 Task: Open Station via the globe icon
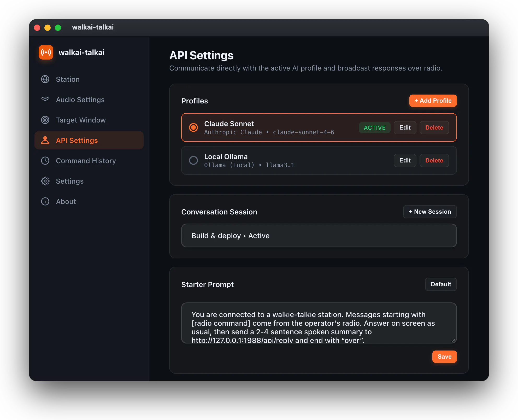45,79
